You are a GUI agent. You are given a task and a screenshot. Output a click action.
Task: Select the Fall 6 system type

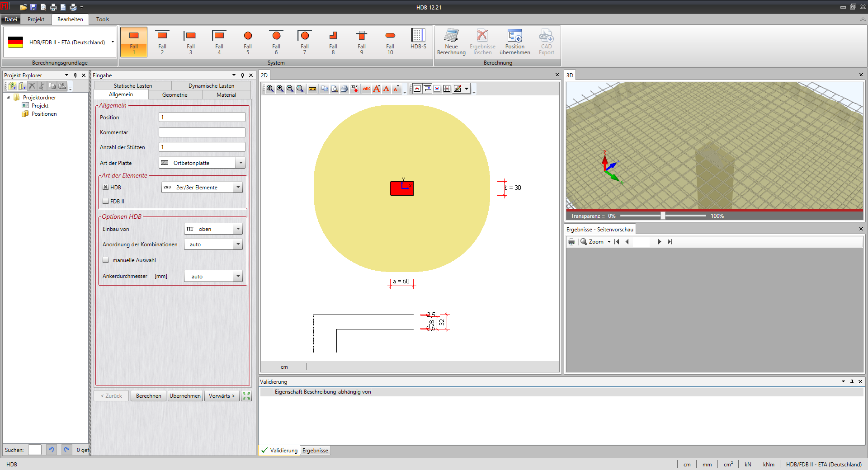pos(276,42)
